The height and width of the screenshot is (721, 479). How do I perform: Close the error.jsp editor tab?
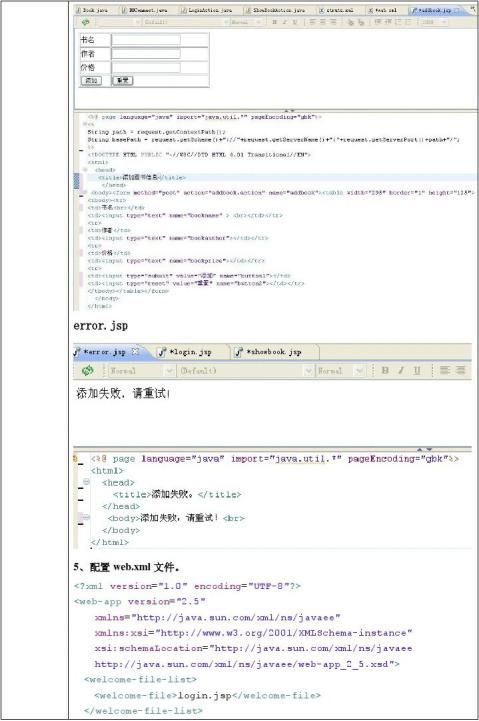tap(135, 351)
